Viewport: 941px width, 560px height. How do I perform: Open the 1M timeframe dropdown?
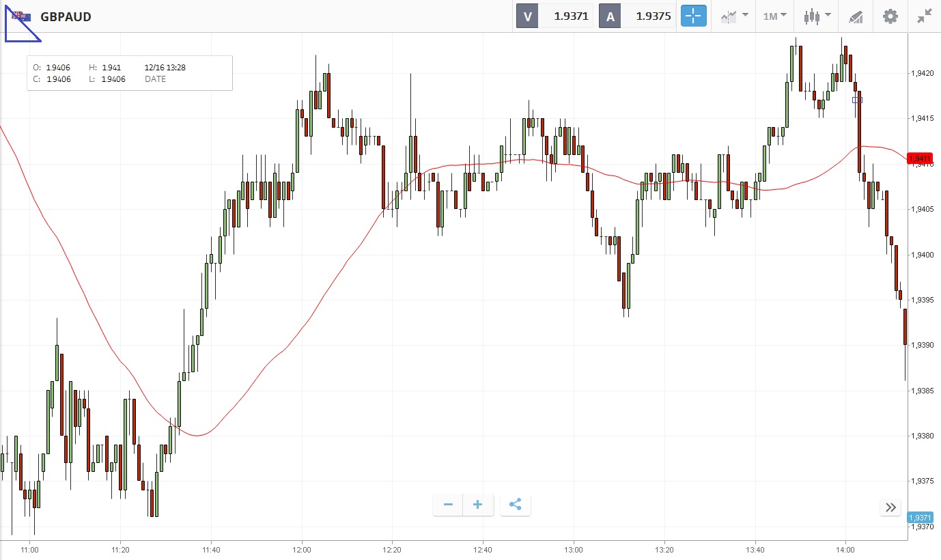(x=775, y=16)
